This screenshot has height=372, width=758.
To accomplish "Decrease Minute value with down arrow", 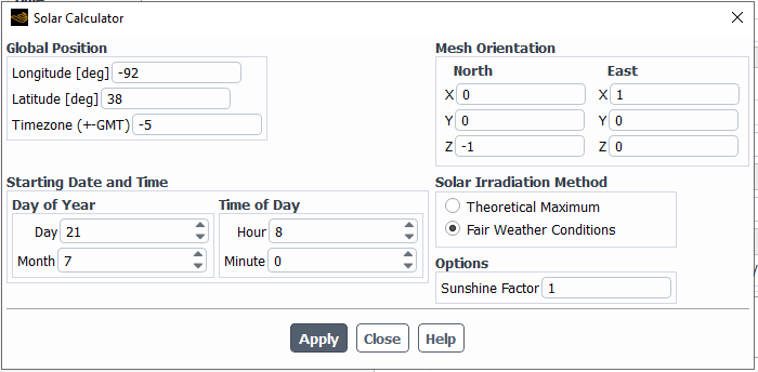I will coord(408,266).
